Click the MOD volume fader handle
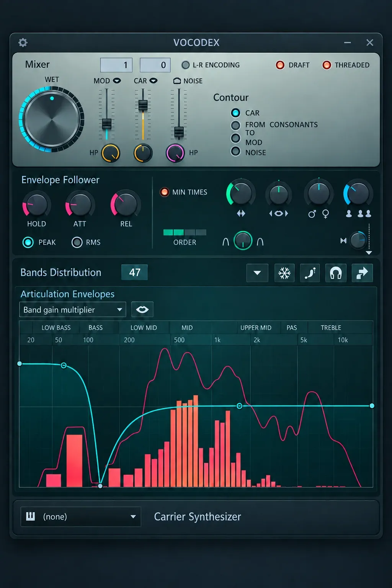The image size is (392, 588). (107, 124)
